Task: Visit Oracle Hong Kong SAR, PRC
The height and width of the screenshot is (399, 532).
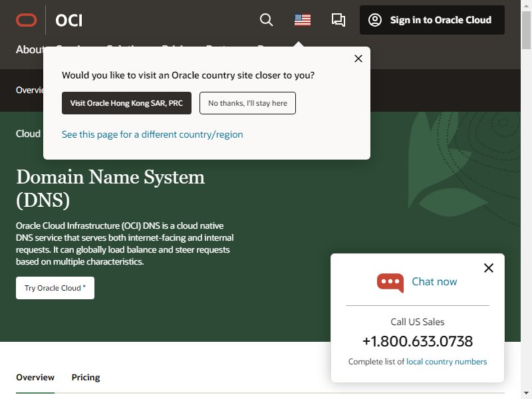Action: tap(126, 103)
